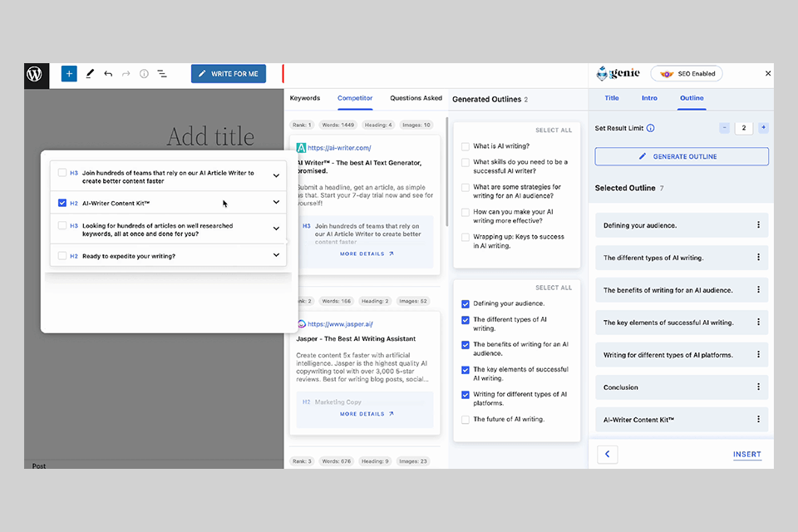Click the WRITE FOR ME button
798x532 pixels.
[x=229, y=74]
